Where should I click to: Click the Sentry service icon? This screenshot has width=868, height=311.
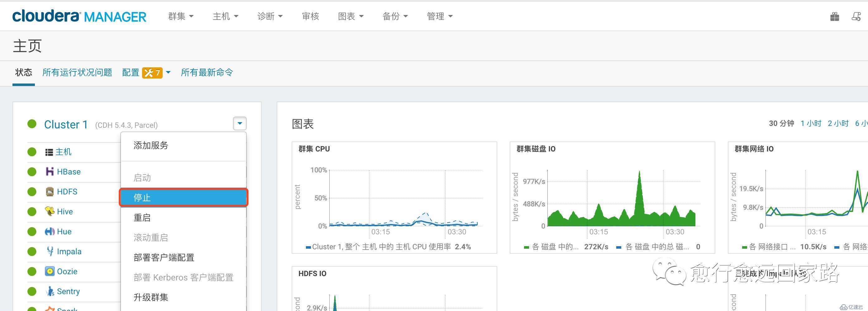click(50, 291)
